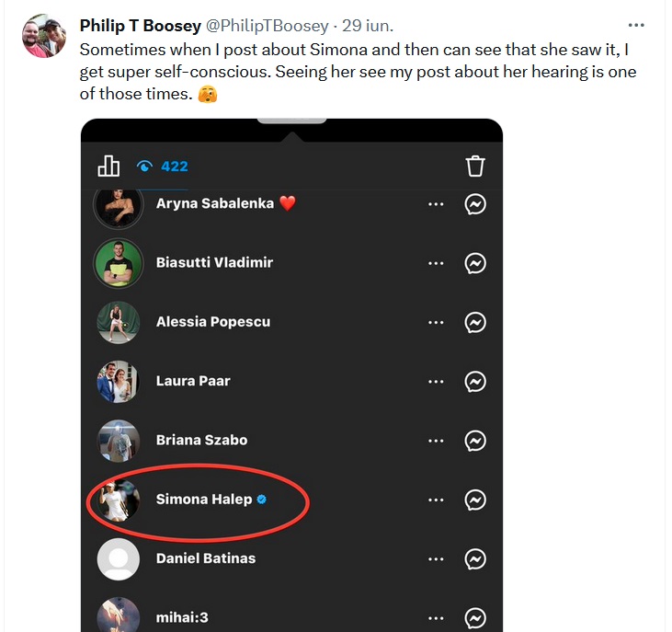Click Daniel Batinas's blank profile picture
The height and width of the screenshot is (632, 672).
(x=119, y=558)
